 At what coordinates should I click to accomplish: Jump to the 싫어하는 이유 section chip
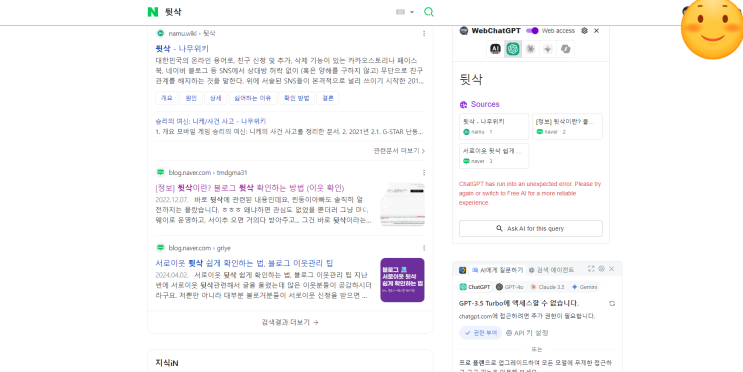253,98
